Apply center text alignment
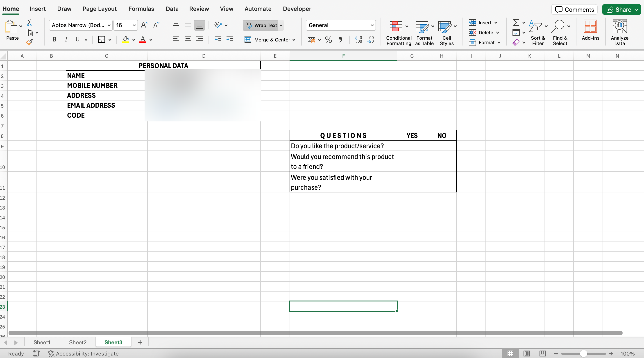The image size is (644, 358). 188,39
